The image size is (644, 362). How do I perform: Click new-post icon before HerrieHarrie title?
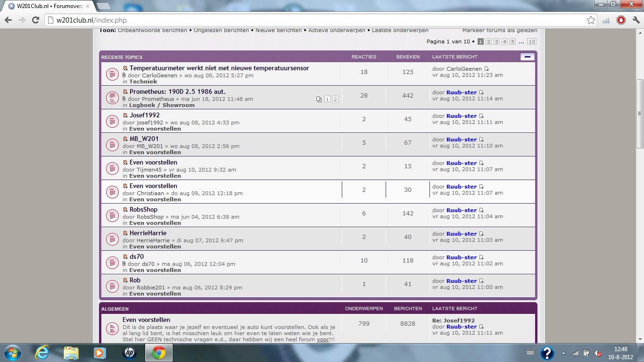point(125,233)
